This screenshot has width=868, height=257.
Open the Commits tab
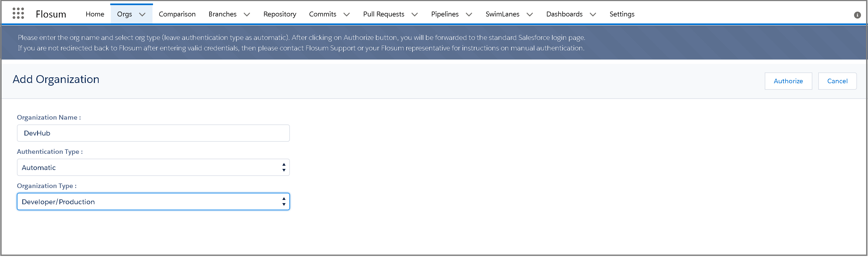(x=322, y=14)
